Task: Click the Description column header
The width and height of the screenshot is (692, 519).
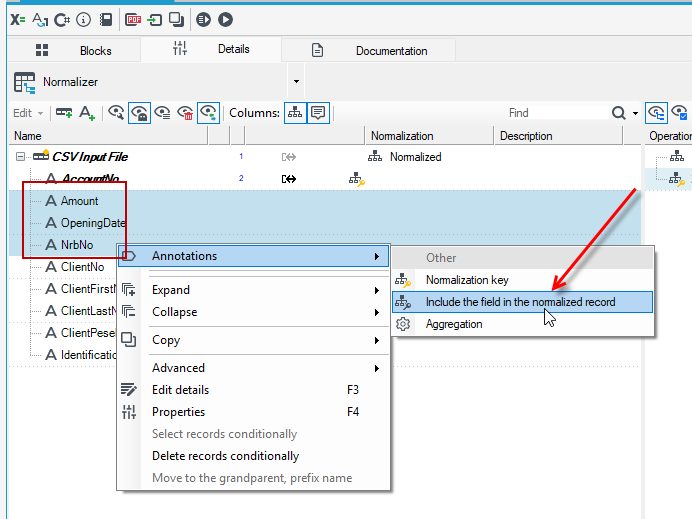Action: (558, 136)
